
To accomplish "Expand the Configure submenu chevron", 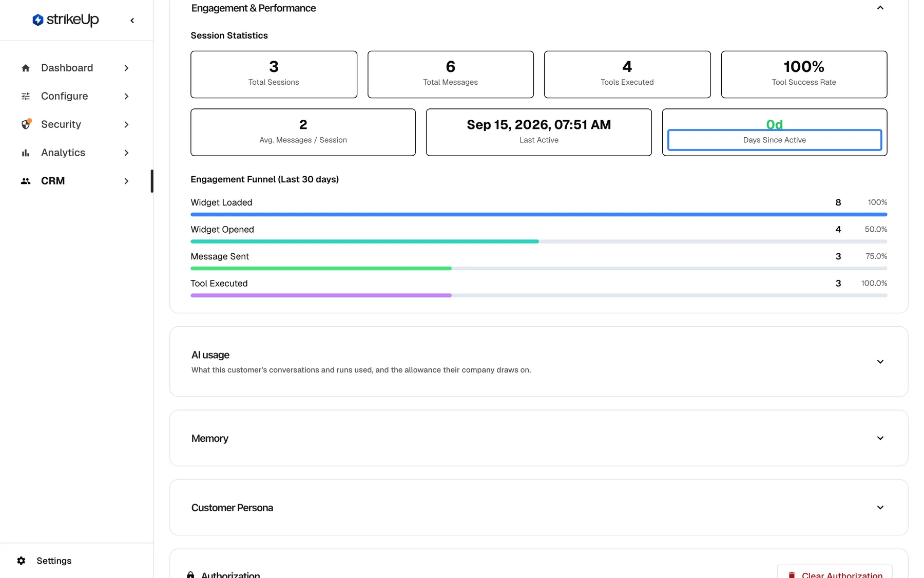I will point(126,96).
